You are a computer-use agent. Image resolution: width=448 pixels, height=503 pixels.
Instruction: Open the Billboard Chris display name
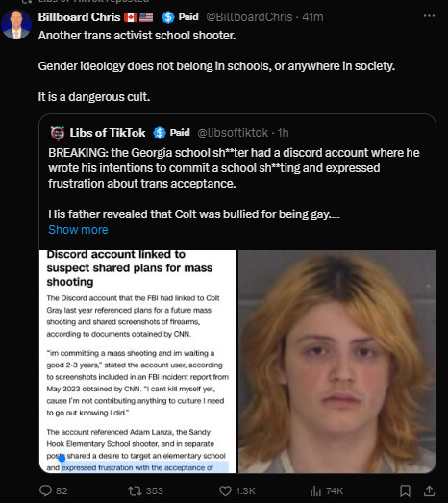[x=79, y=17]
